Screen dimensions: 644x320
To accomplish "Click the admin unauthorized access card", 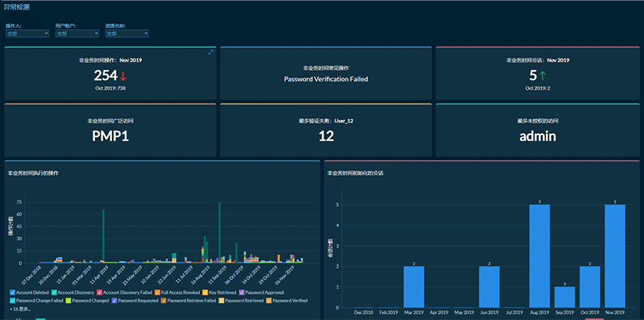I will pyautogui.click(x=537, y=130).
